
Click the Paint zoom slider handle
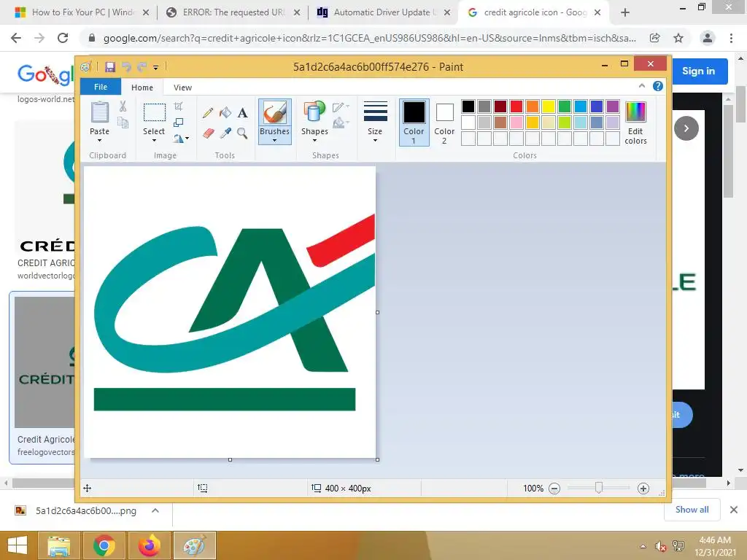tap(599, 488)
